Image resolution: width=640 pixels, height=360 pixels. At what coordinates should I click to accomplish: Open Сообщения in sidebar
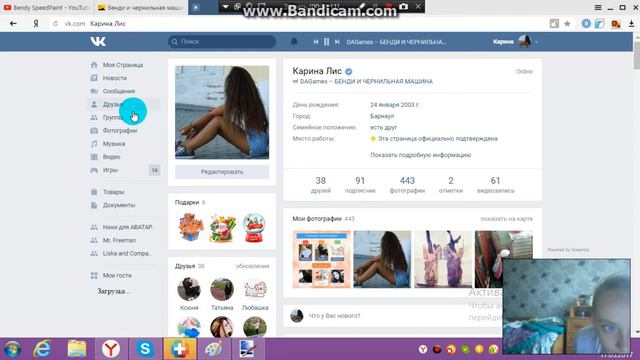tap(119, 91)
